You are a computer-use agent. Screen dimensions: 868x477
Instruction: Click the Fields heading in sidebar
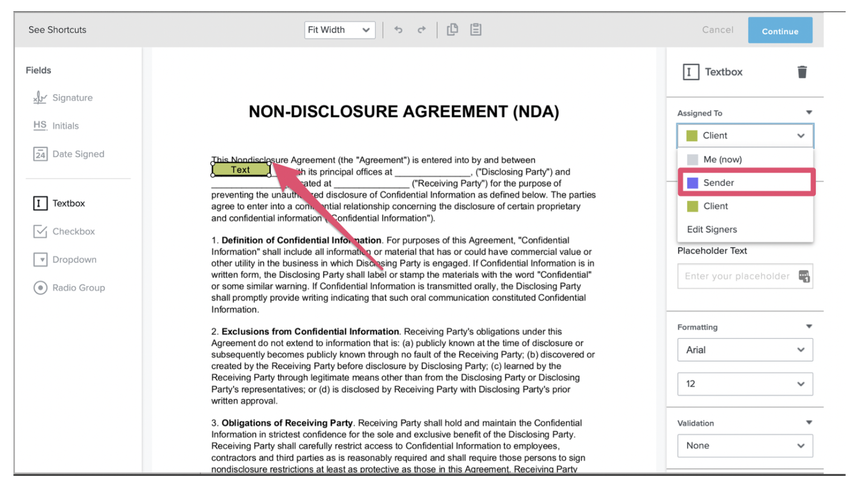pyautogui.click(x=39, y=70)
